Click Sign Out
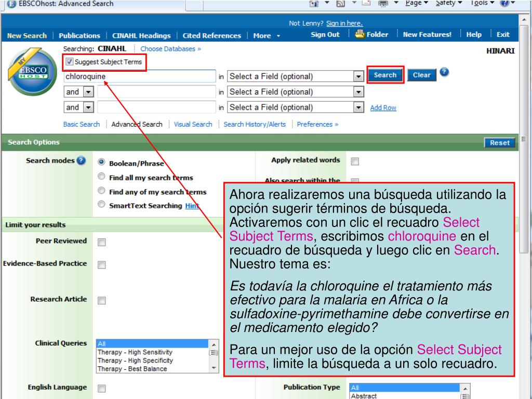532x399 pixels. [325, 34]
